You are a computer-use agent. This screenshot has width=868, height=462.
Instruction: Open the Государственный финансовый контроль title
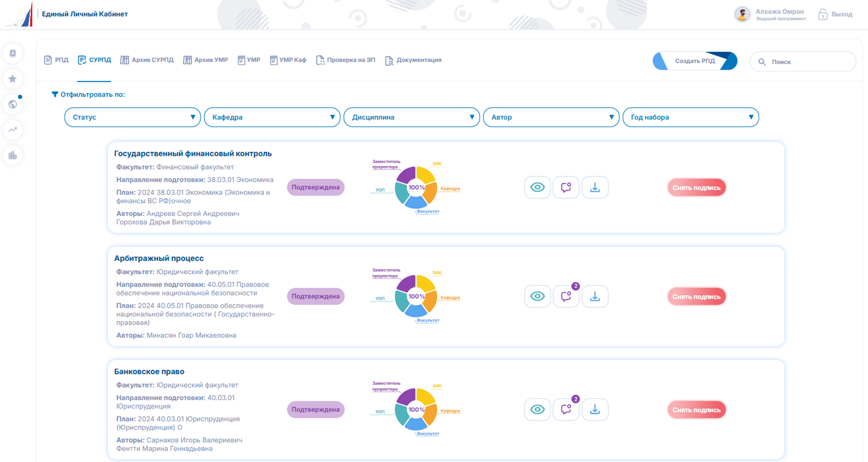click(x=193, y=154)
